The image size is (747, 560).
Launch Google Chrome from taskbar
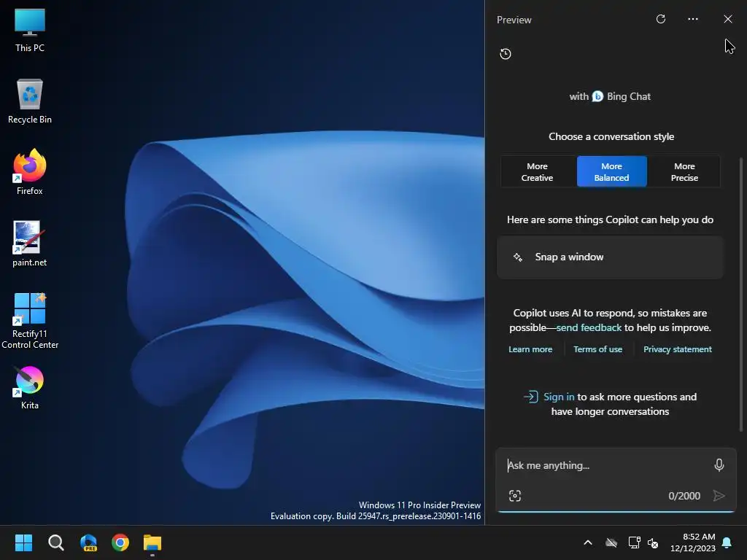click(120, 542)
